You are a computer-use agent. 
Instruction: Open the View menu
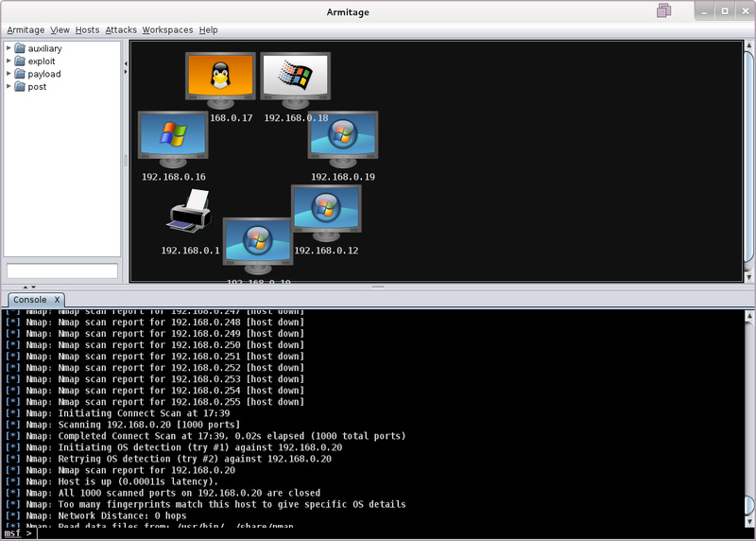60,30
